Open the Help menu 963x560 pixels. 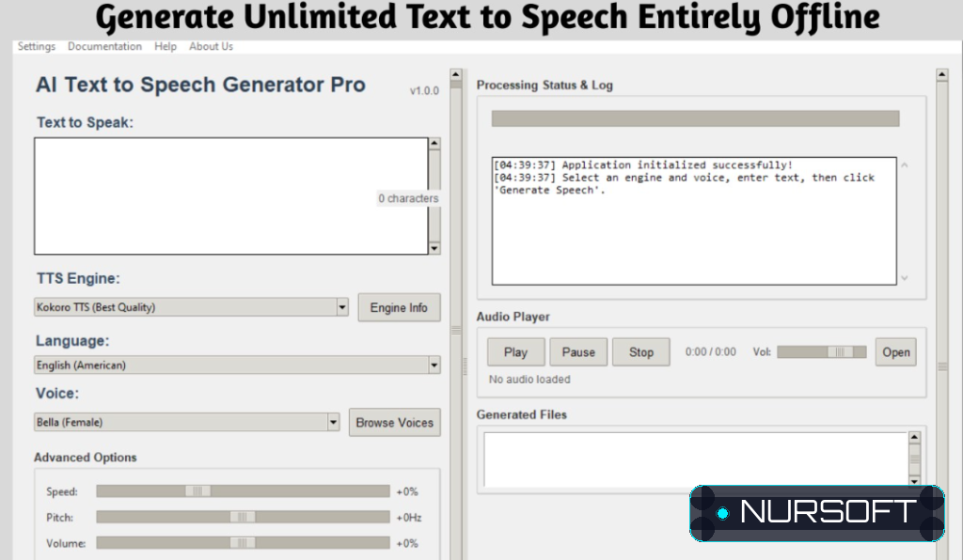pyautogui.click(x=166, y=47)
